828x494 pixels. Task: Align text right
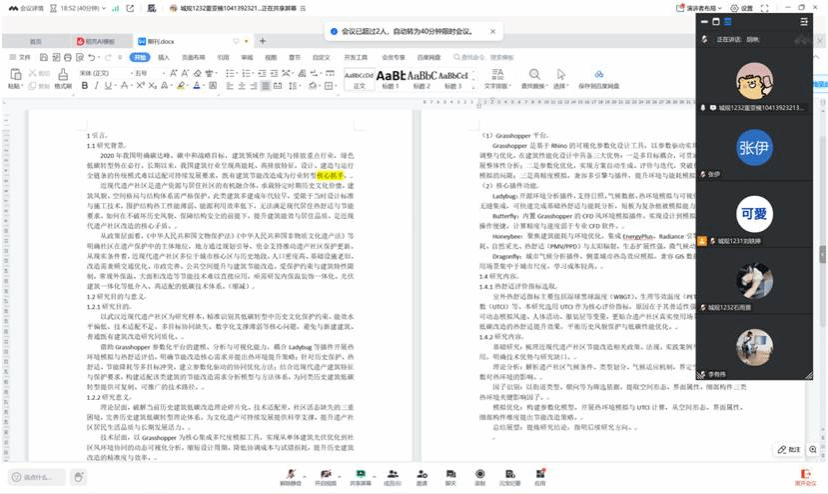point(253,86)
